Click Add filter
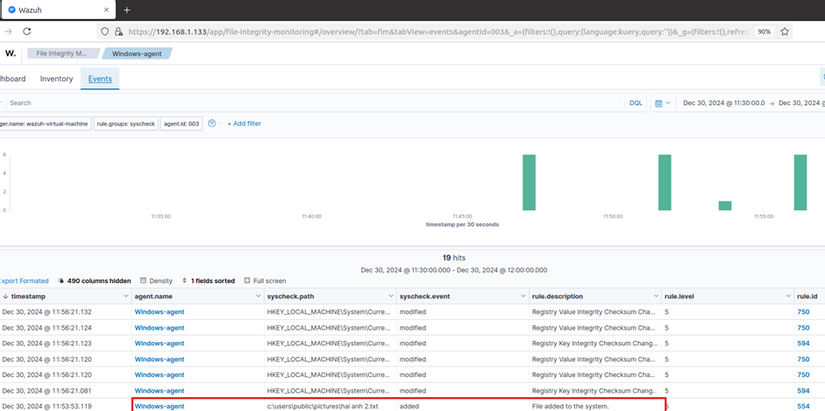This screenshot has height=411, width=825. pos(244,124)
